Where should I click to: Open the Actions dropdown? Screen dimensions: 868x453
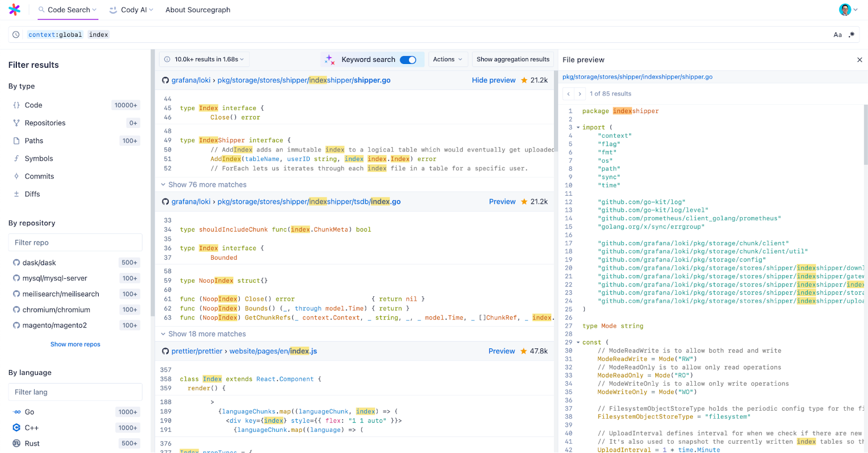pyautogui.click(x=448, y=60)
